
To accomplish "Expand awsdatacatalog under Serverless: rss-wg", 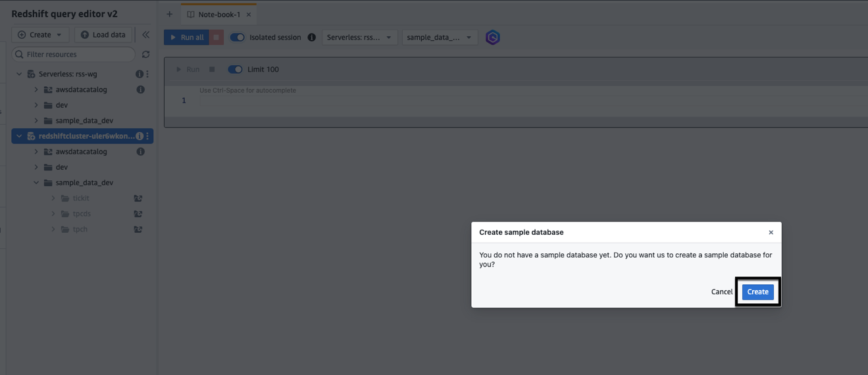I will 36,89.
